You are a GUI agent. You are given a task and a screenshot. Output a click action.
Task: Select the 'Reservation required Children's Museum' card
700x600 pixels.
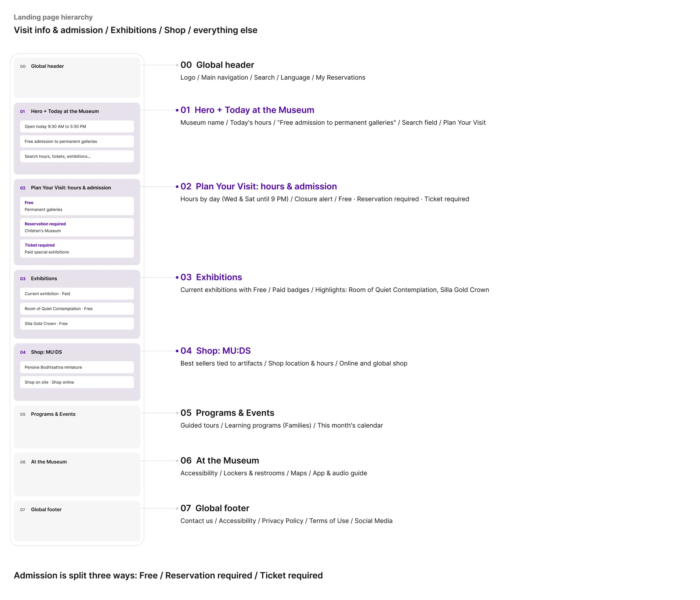pos(77,227)
